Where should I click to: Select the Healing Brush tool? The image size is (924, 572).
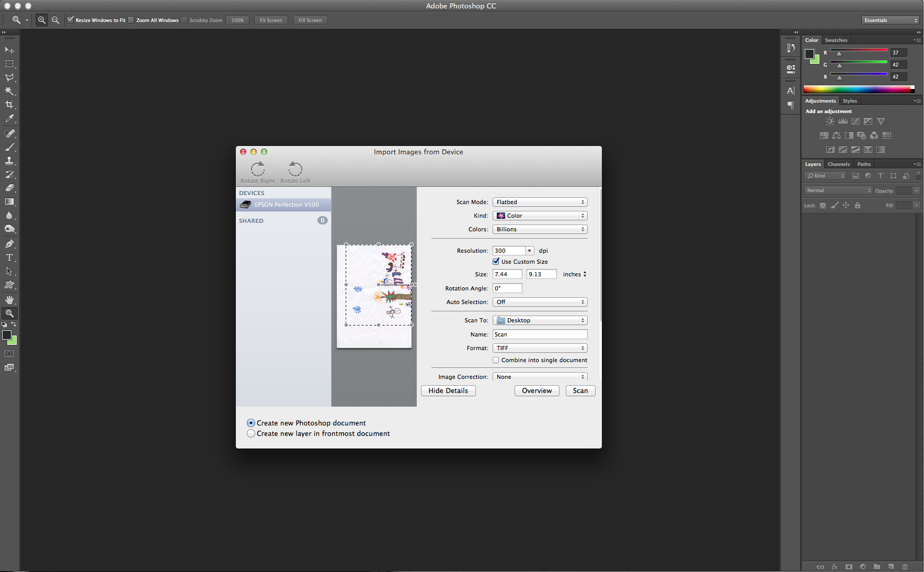point(9,132)
